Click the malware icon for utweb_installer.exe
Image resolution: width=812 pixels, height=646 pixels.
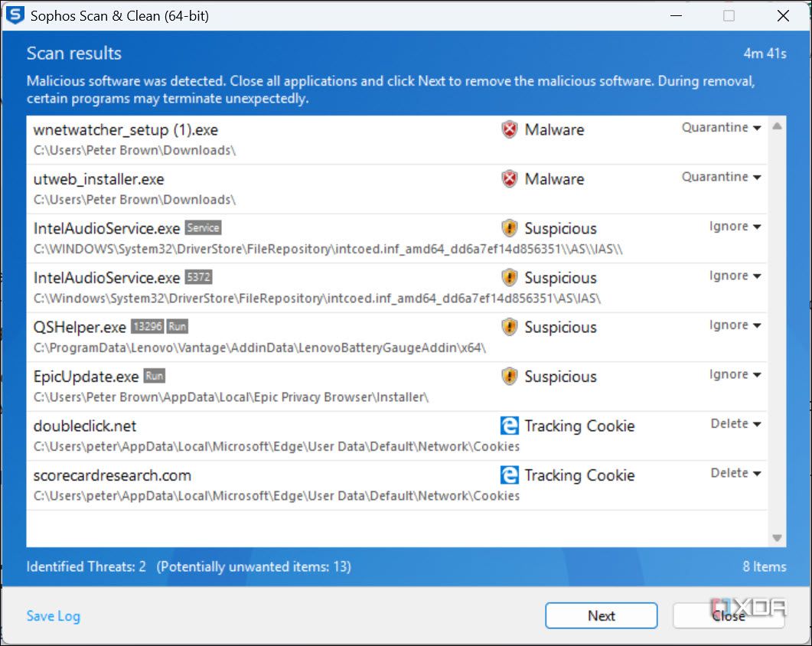click(510, 179)
